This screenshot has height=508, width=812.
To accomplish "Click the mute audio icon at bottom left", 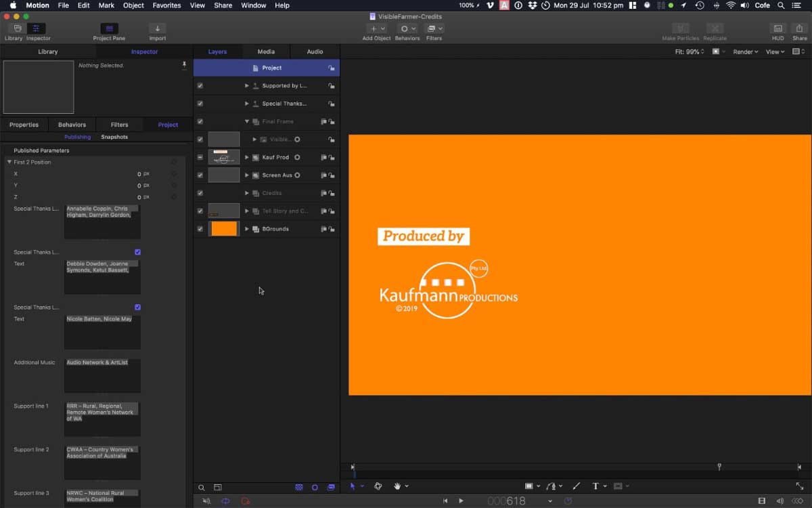I will tap(207, 501).
